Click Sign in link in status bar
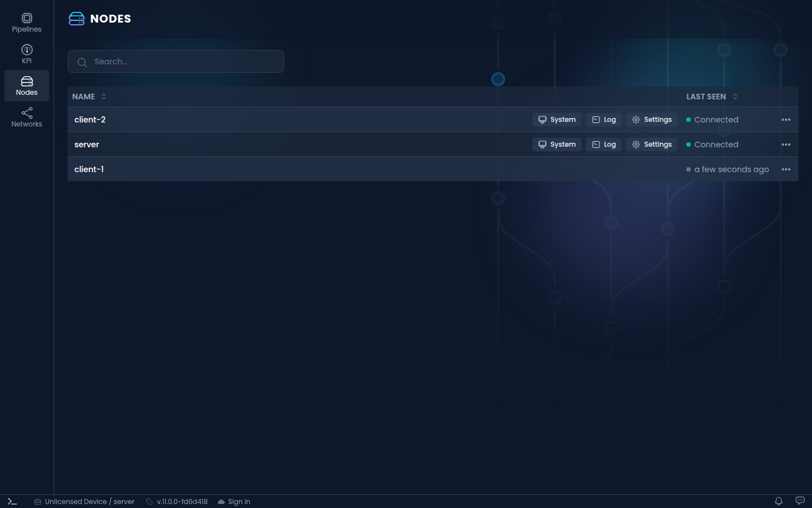This screenshot has height=508, width=812. [234, 501]
